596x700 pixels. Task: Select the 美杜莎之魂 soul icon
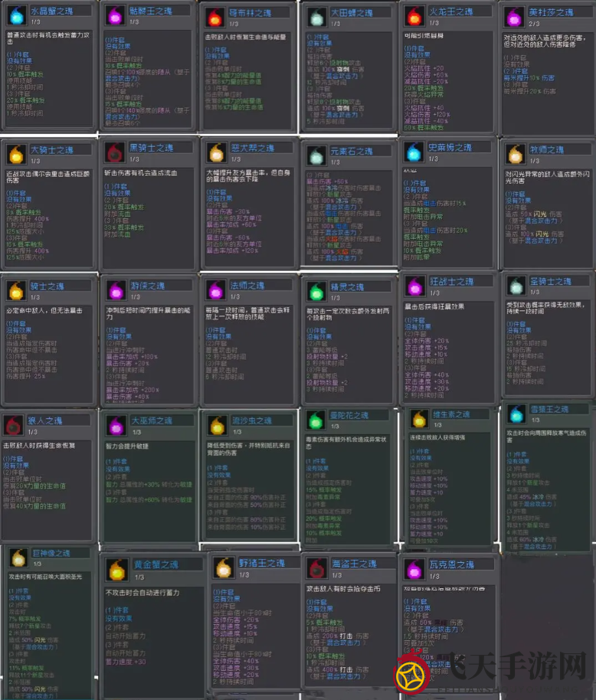click(x=515, y=16)
